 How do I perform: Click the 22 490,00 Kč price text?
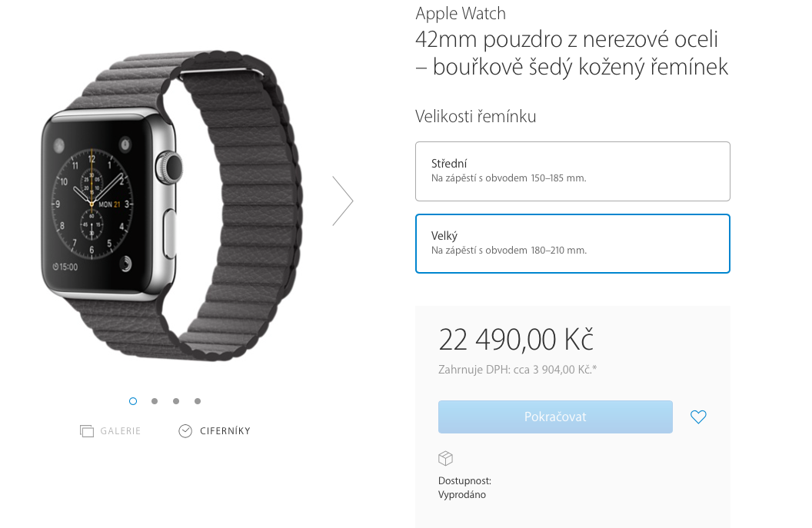pyautogui.click(x=516, y=340)
